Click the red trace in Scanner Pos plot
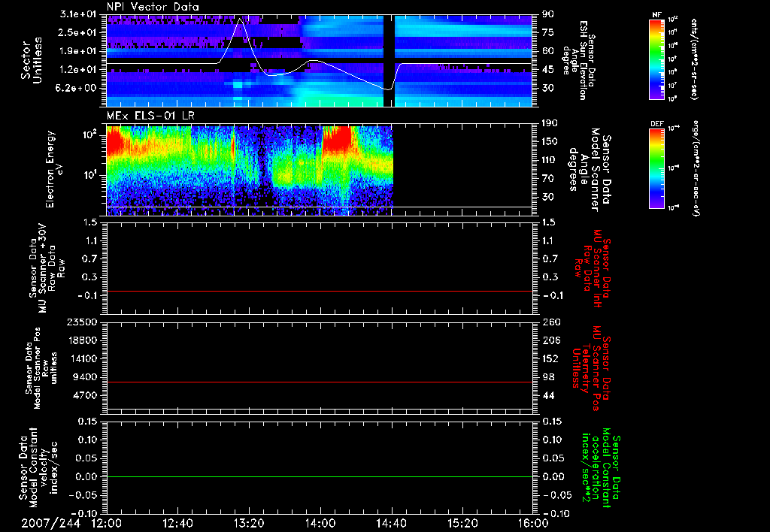 click(x=320, y=382)
